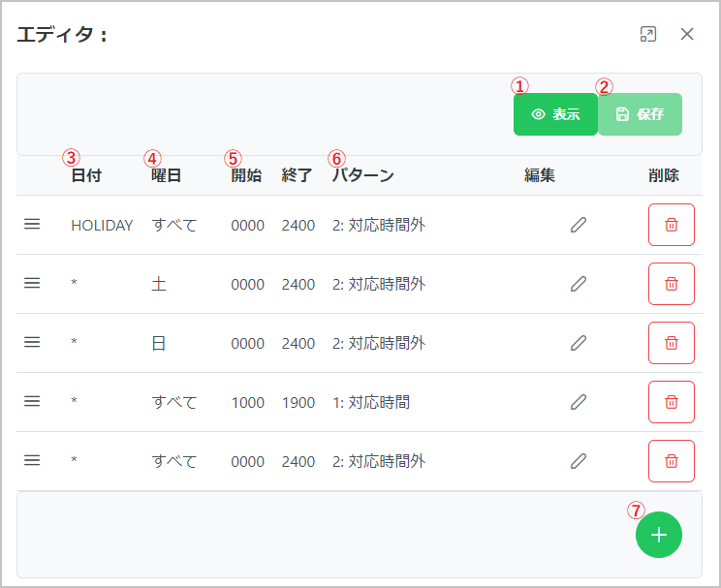Click すべて in the HOLIDAY row
Image resolution: width=721 pixels, height=588 pixels.
tap(174, 226)
